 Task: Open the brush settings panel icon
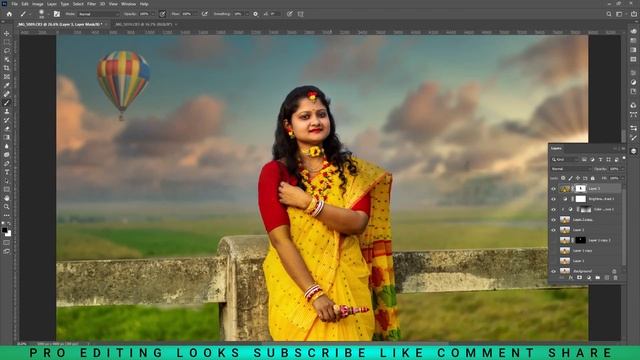(57, 14)
